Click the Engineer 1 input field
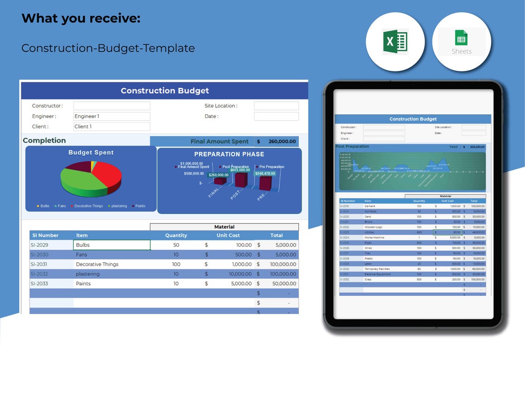525x420 pixels. 111,116
